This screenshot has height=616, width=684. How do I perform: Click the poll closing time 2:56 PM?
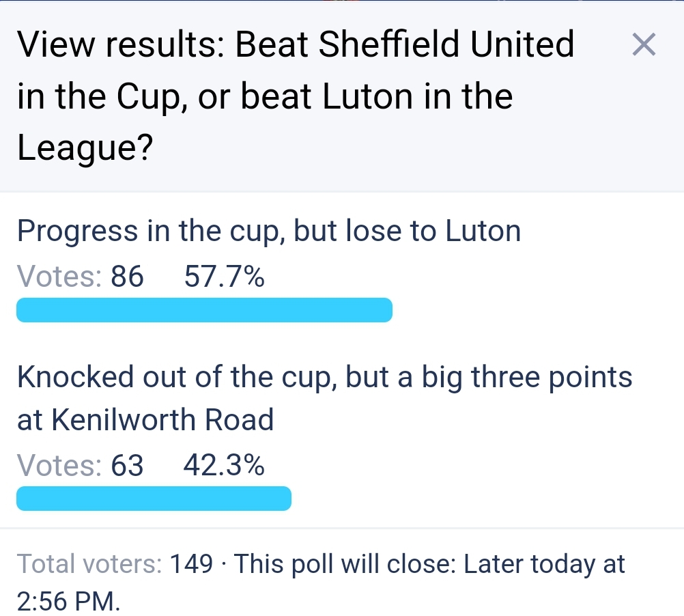(68, 601)
